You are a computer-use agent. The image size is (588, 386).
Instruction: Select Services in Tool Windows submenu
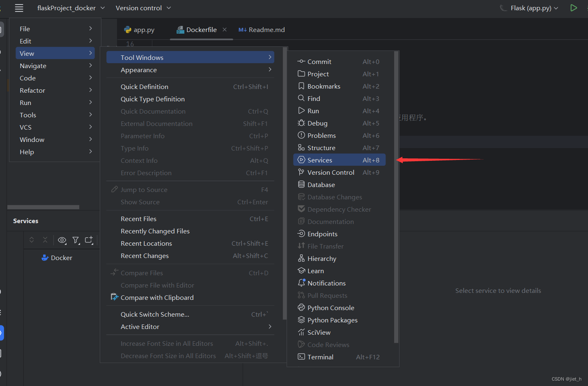[339, 160]
